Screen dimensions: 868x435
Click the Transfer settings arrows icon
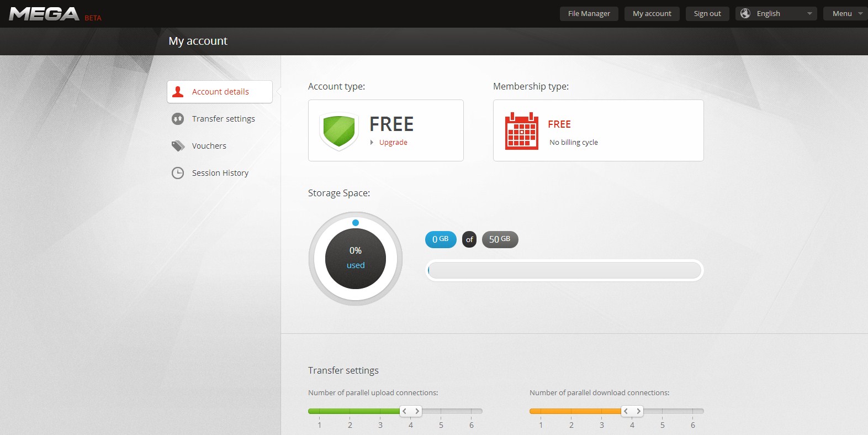178,119
